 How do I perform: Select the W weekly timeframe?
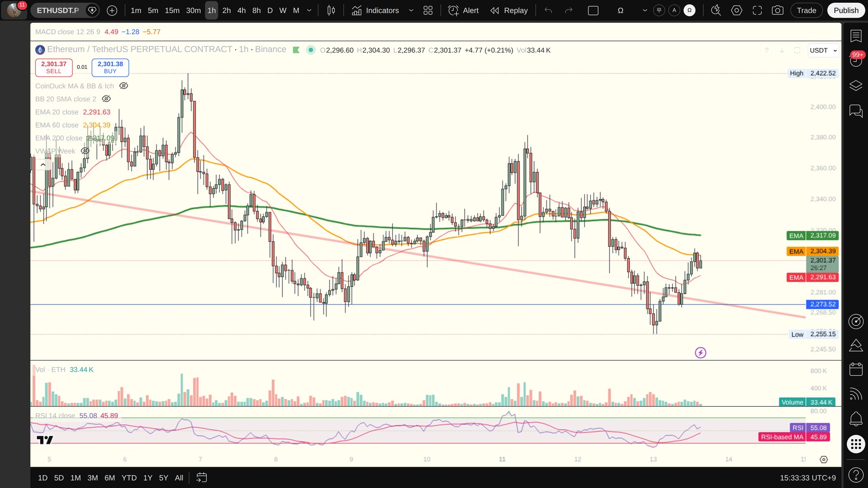pyautogui.click(x=283, y=10)
